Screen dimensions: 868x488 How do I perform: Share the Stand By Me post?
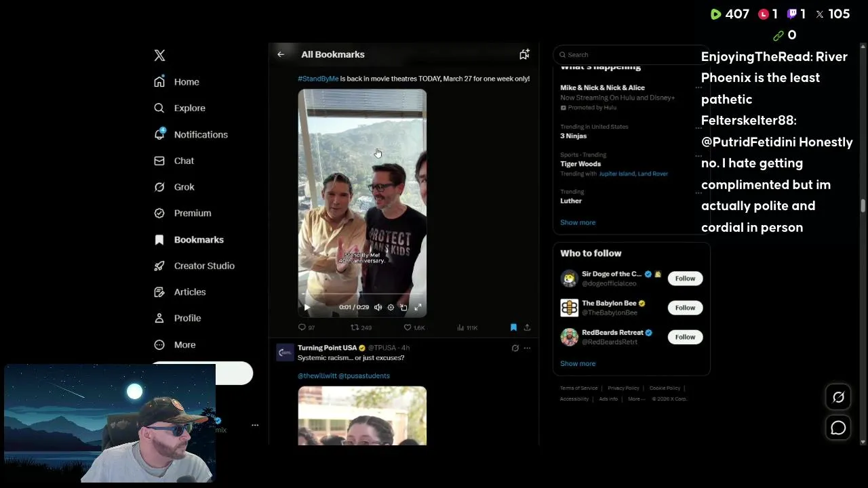pyautogui.click(x=527, y=327)
